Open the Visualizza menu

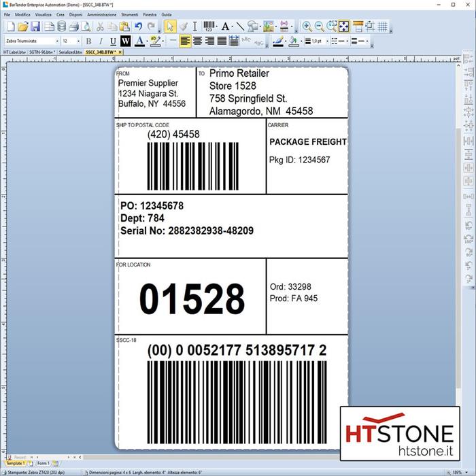43,14
